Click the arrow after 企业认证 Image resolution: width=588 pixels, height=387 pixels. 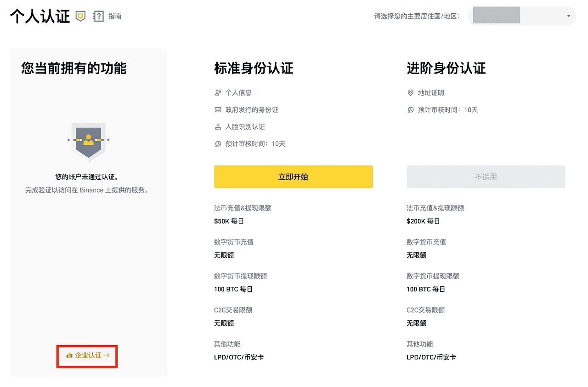point(107,355)
